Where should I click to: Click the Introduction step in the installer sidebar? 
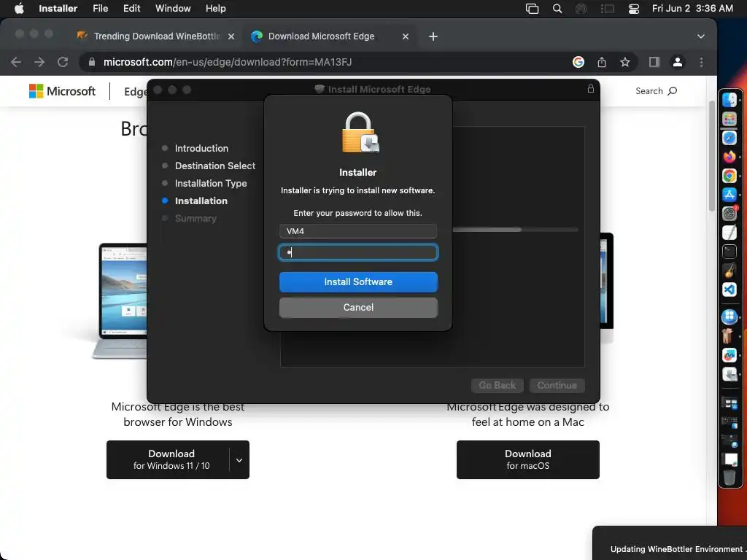click(x=201, y=148)
